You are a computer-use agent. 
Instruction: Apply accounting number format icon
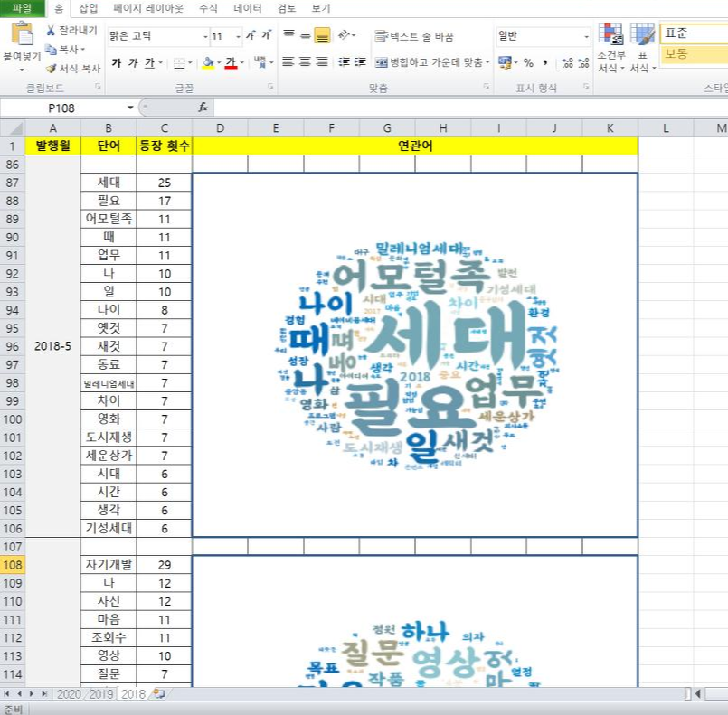click(504, 62)
